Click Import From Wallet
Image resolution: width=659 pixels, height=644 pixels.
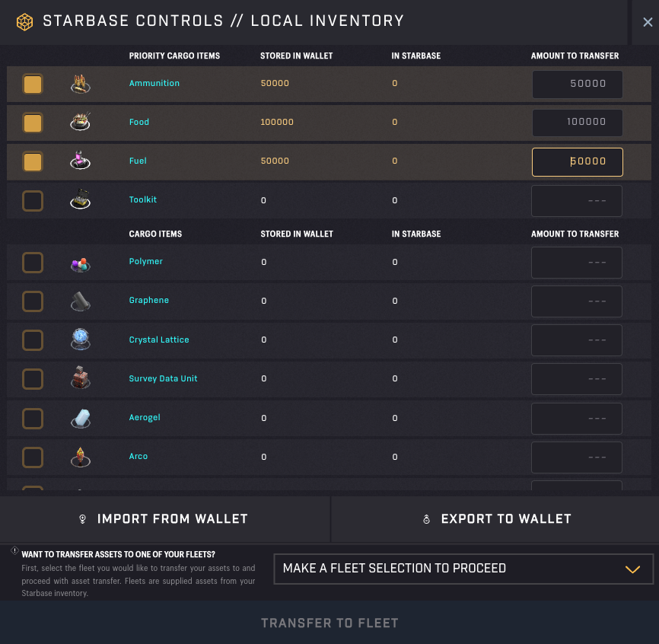(x=165, y=519)
